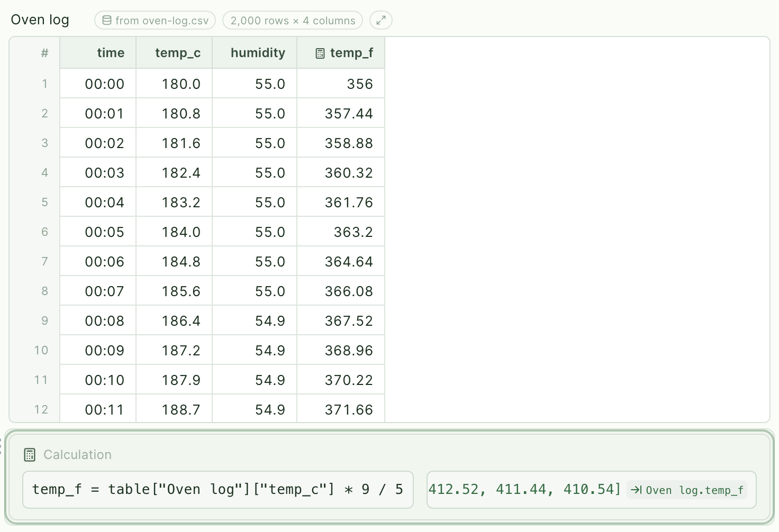Click the # row index header
Screen dimensions: 779x532
coord(35,52)
